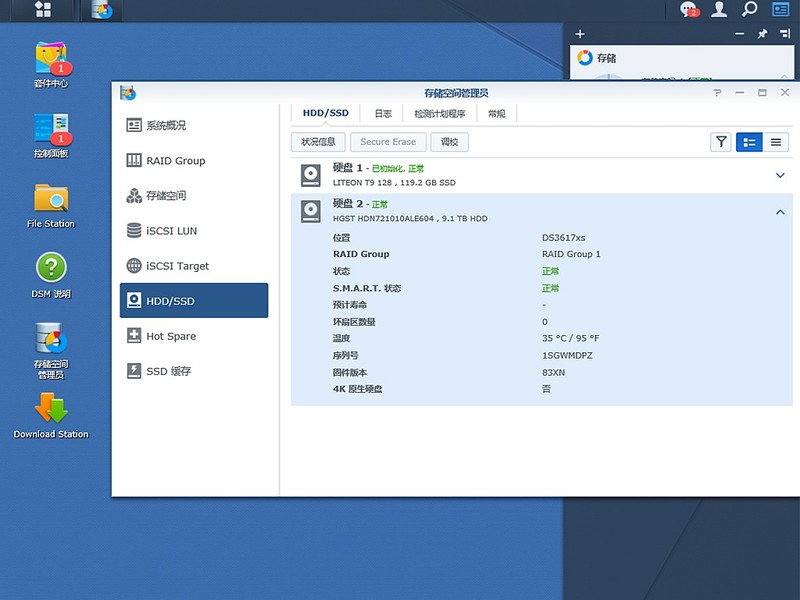Launch Download Station desktop icon
Viewport: 800px width, 600px height.
(51, 416)
